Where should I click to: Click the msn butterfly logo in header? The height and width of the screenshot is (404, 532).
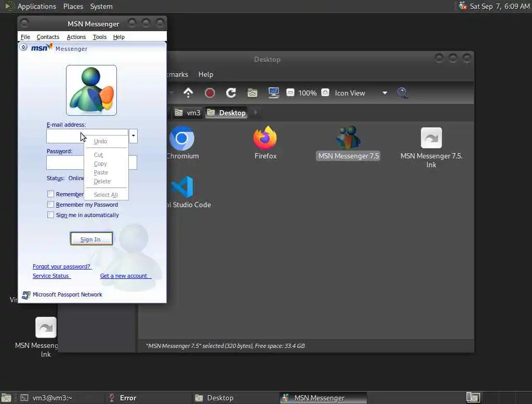tap(42, 47)
